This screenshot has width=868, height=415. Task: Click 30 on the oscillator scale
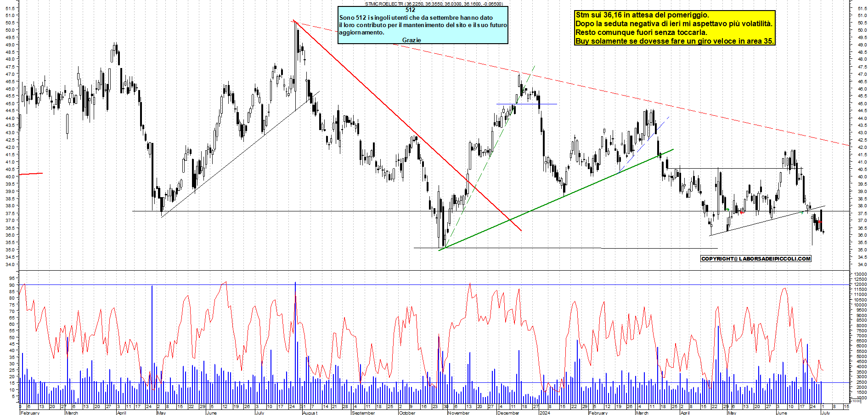pos(12,363)
